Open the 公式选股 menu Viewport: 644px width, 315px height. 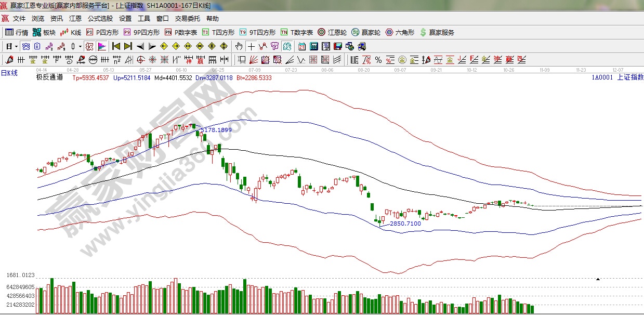point(100,18)
